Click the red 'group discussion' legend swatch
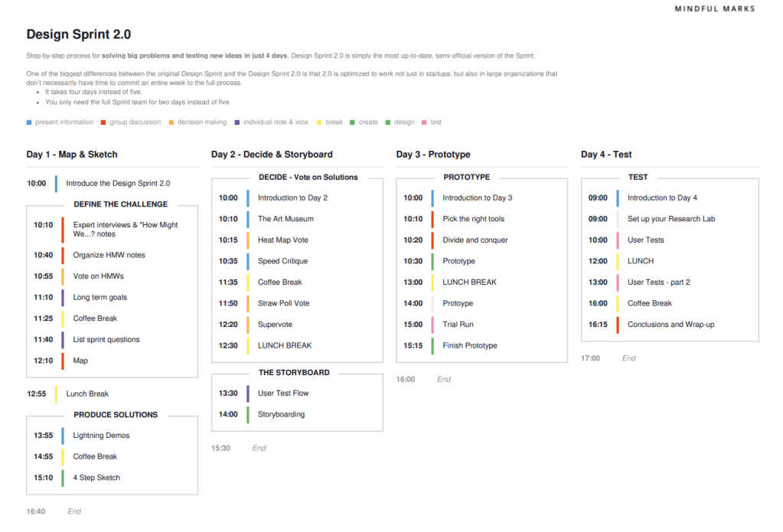The width and height of the screenshot is (783, 532). (103, 122)
